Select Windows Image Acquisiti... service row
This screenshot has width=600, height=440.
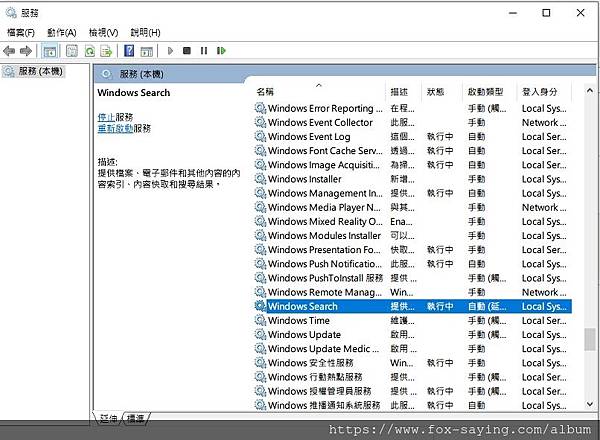412,165
